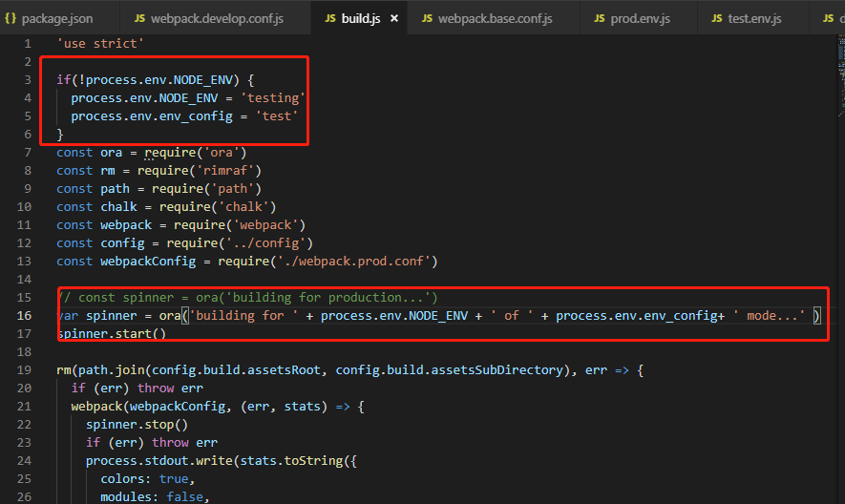Close the build.js editor tab

[394, 18]
